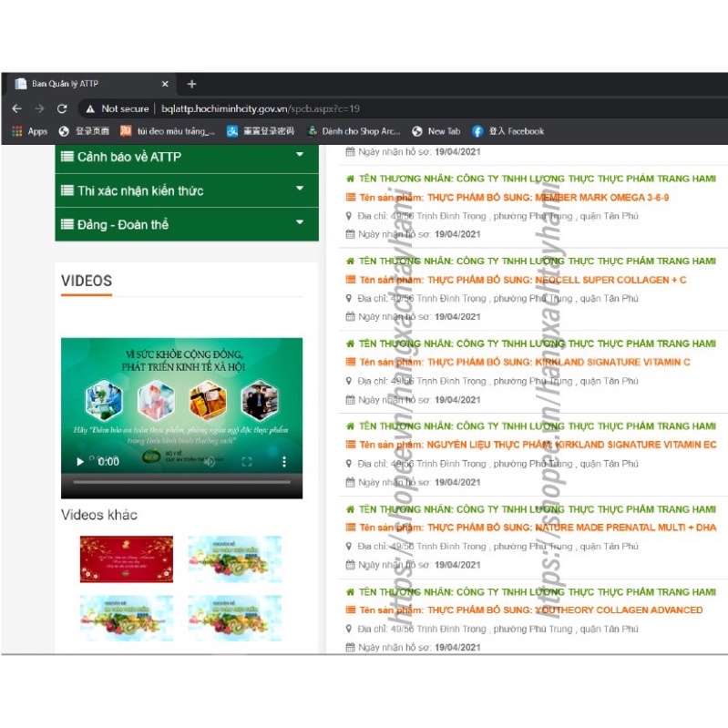The width and height of the screenshot is (728, 728).
Task: Click calendar icon in MEMBER MARK OMEGA entry
Action: coord(351,234)
